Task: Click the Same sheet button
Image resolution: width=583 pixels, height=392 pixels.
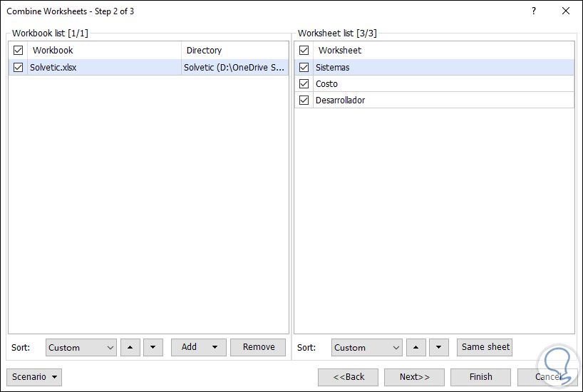Action: [485, 347]
